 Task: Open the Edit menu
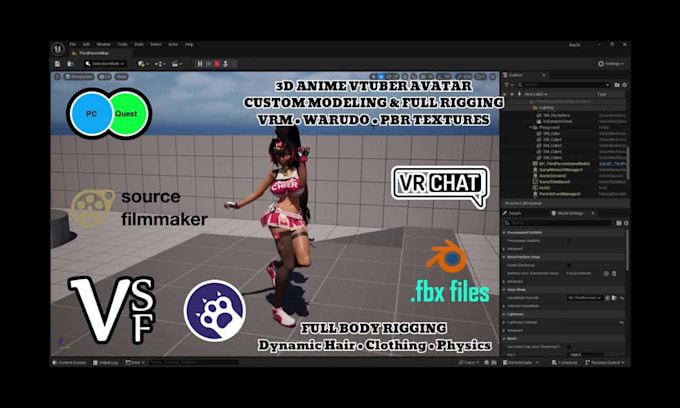(86, 44)
